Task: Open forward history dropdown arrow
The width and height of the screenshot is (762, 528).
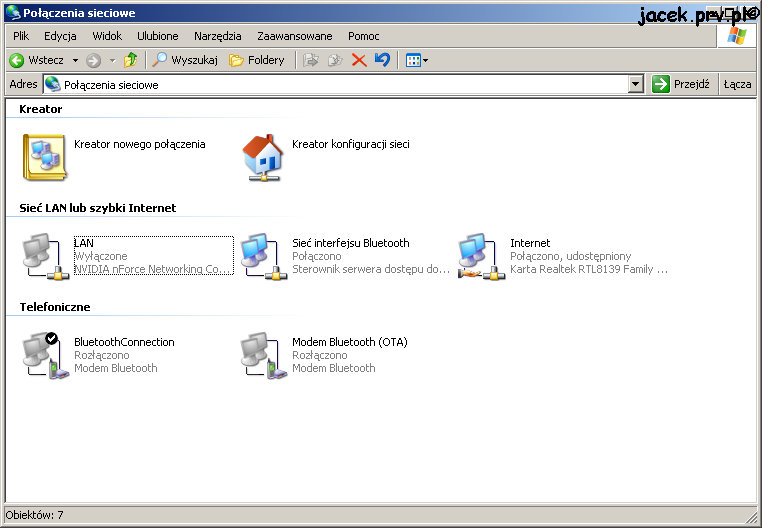Action: pyautogui.click(x=113, y=60)
